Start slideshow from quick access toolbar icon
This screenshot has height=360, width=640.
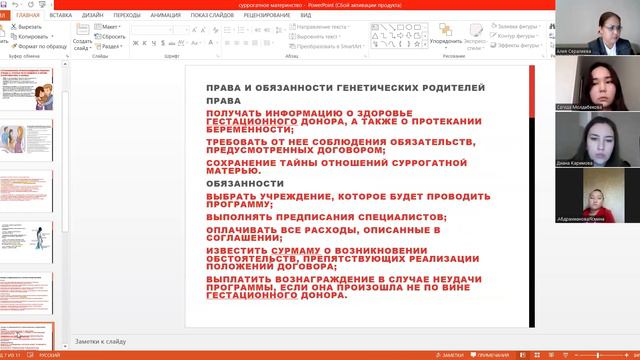pos(42,4)
